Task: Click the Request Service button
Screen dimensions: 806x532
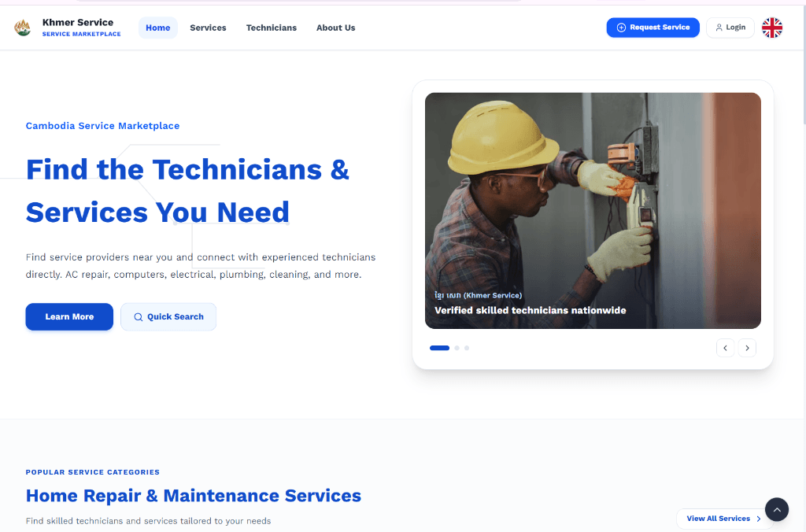Action: pyautogui.click(x=653, y=28)
